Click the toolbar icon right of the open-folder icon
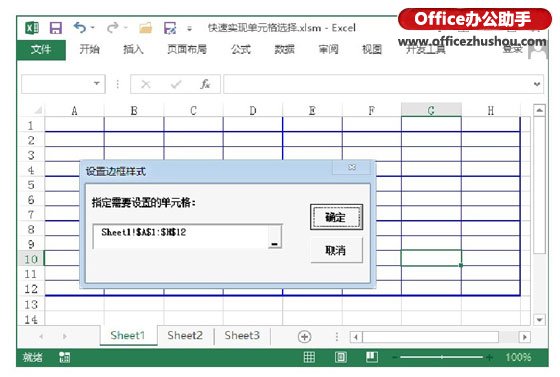The image size is (560, 377). (170, 28)
